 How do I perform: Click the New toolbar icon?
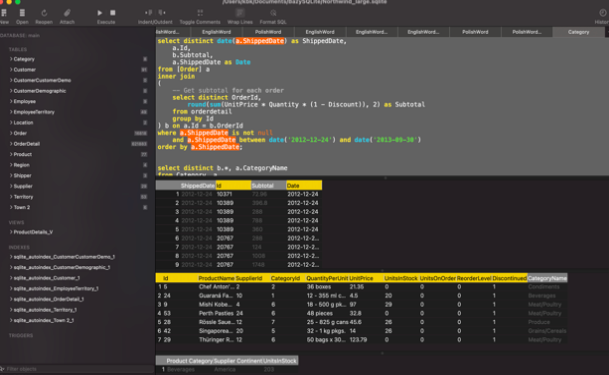click(3, 13)
